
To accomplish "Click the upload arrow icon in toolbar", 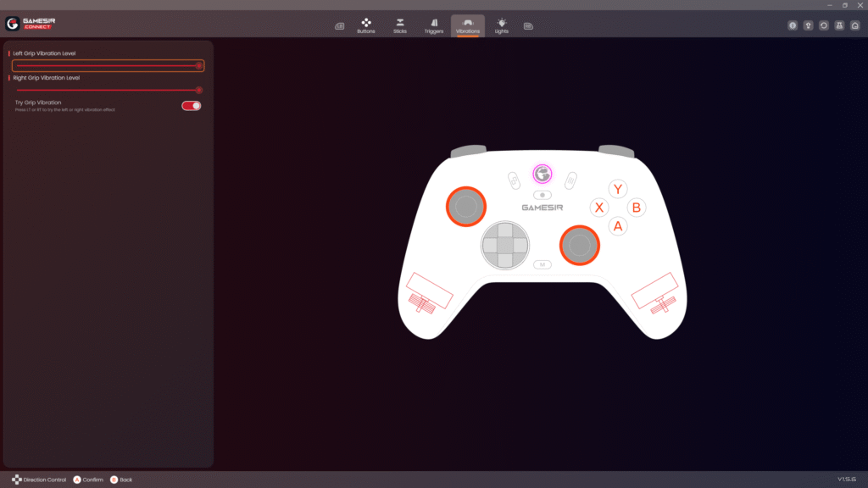I will point(808,25).
